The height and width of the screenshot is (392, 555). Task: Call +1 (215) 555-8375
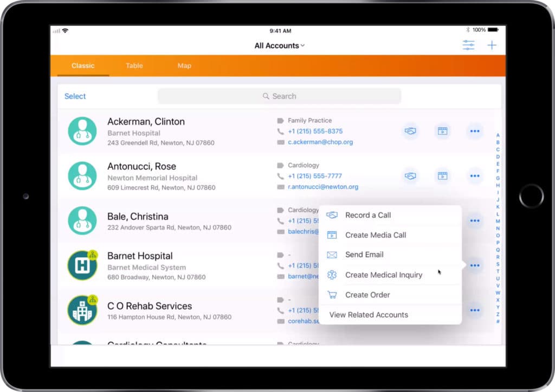click(315, 131)
